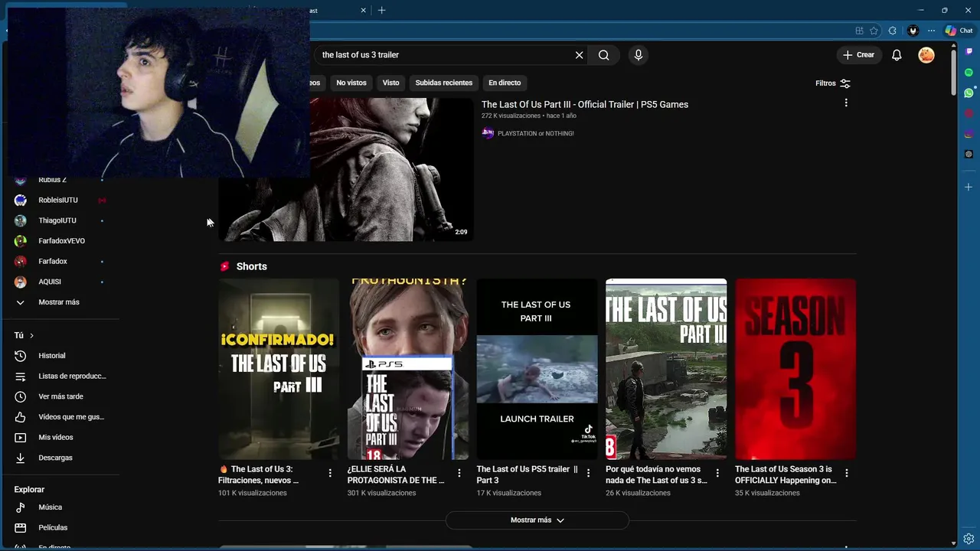Expand the Tú section chevron
The height and width of the screenshot is (551, 980).
coord(31,335)
